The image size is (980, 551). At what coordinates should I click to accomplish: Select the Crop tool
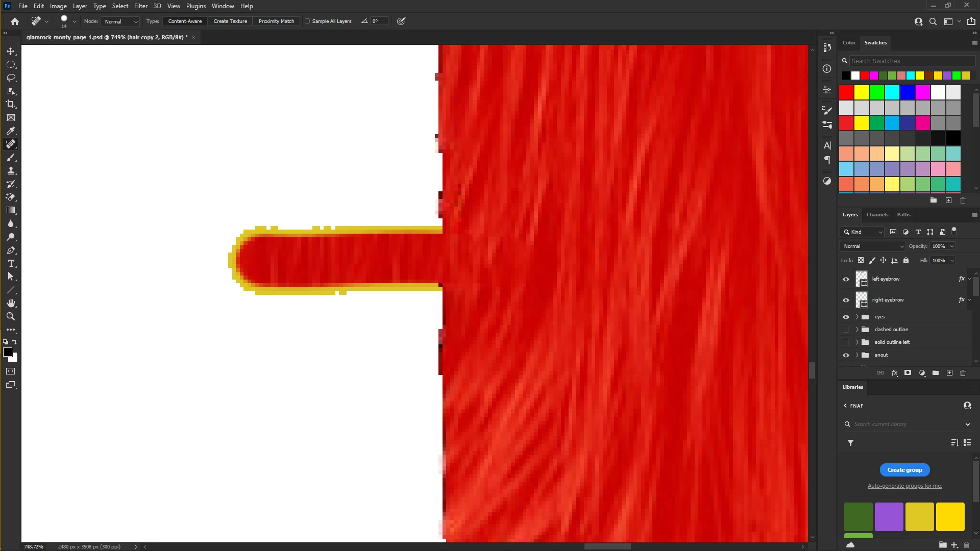tap(11, 104)
